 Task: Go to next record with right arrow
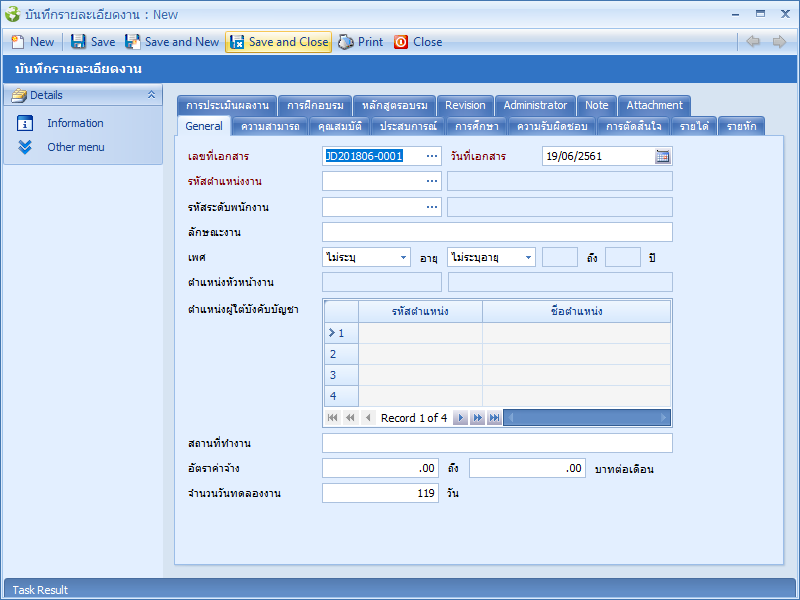point(779,41)
